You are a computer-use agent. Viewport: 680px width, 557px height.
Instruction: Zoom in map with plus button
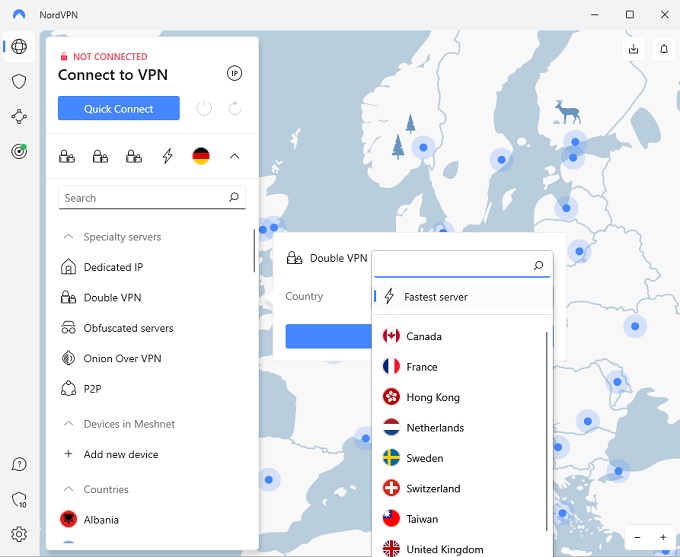[663, 537]
